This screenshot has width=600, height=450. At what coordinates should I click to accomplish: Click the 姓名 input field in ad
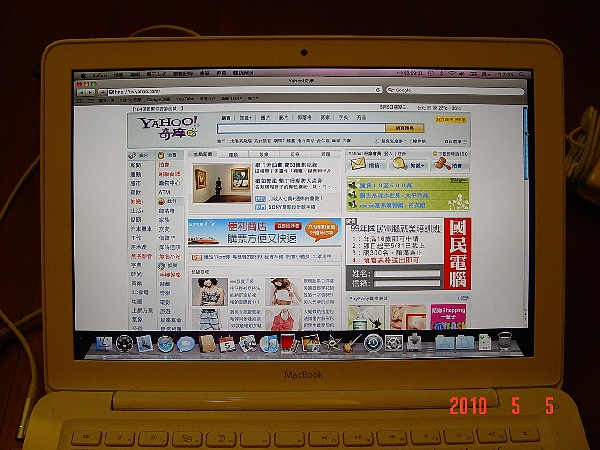pyautogui.click(x=407, y=274)
